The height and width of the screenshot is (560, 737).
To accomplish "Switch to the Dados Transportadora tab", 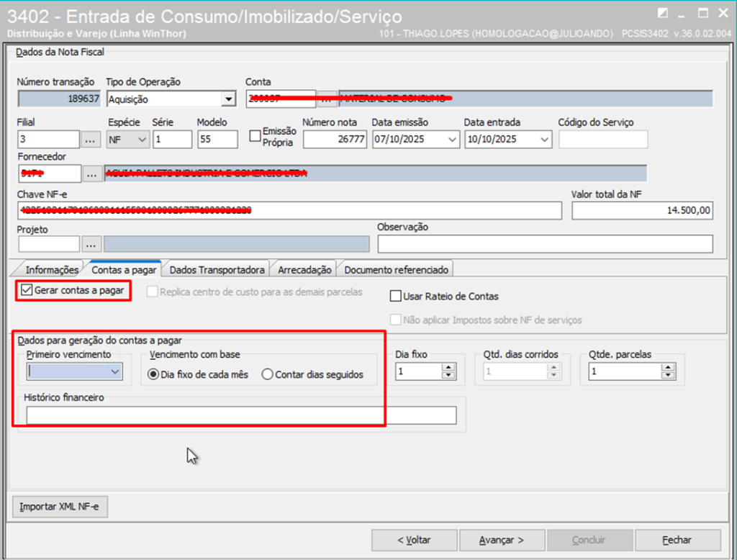I will [x=217, y=270].
